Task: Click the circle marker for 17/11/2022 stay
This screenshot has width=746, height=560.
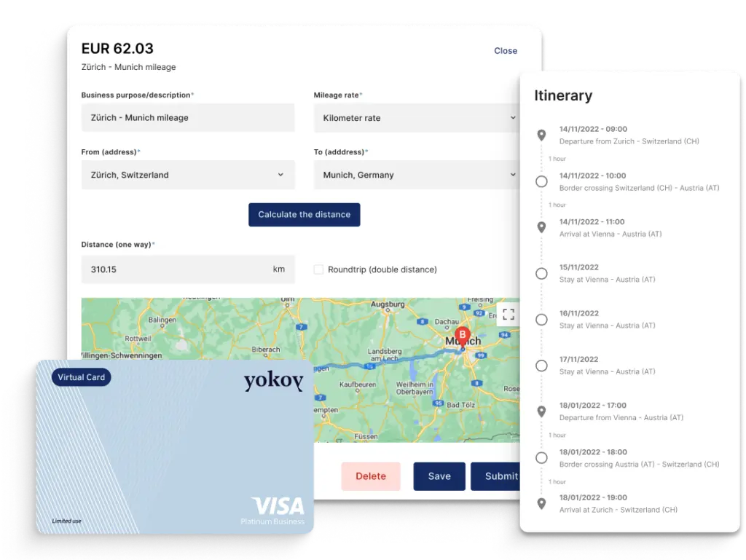Action: point(541,366)
